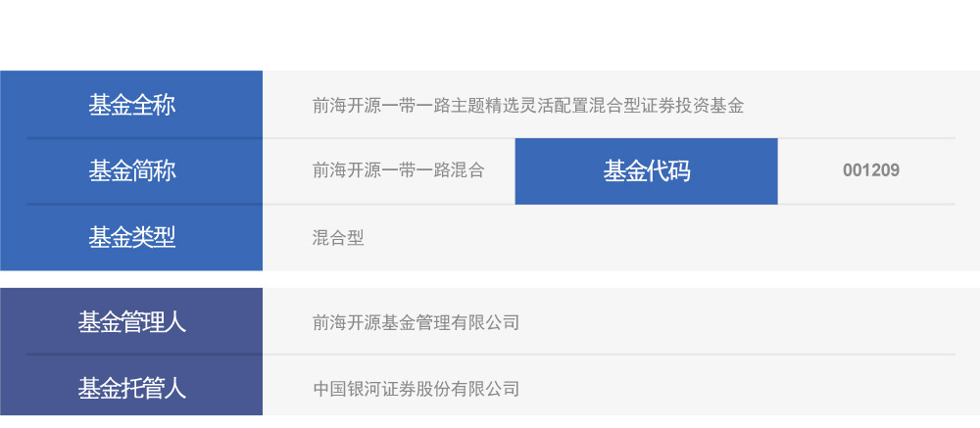Image resolution: width=980 pixels, height=428 pixels.
Task: Click 证券投资基金 at end of full name
Action: point(692,106)
